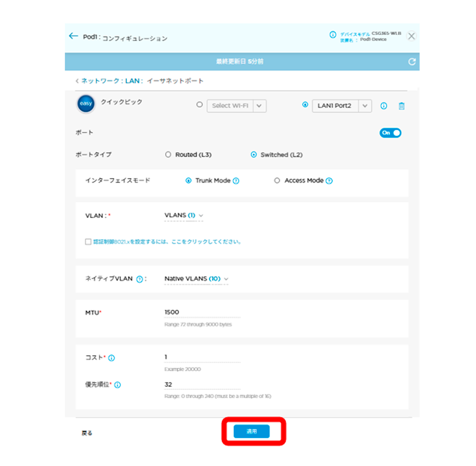Click the 優先順位 info icon
This screenshot has height=466, width=476.
(x=117, y=385)
